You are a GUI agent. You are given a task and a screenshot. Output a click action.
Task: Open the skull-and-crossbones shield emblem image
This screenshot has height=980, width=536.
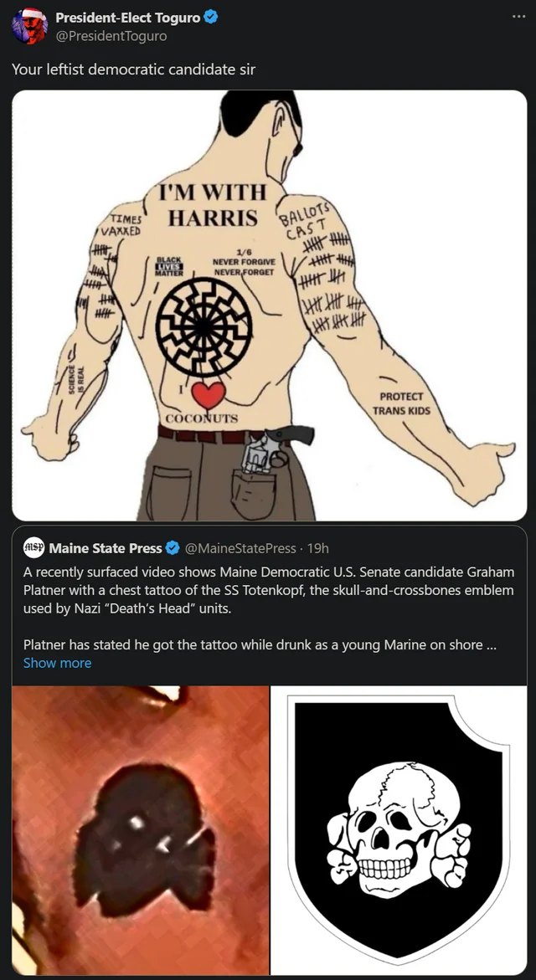pyautogui.click(x=399, y=830)
